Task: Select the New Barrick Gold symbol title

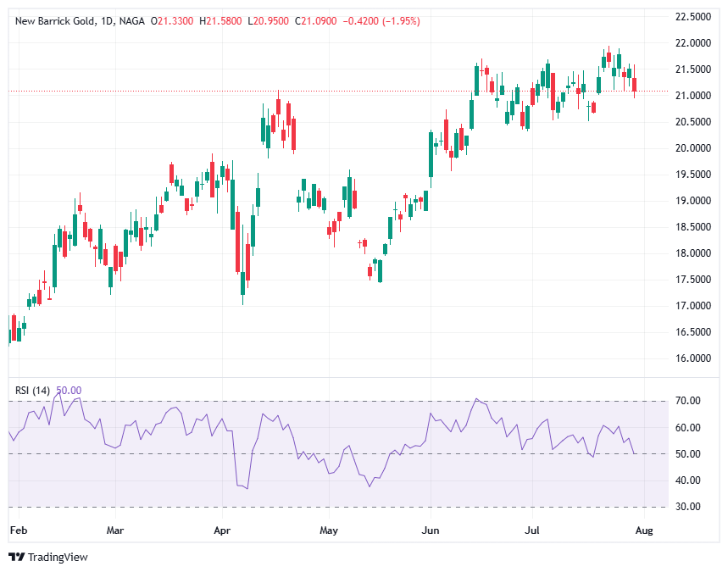Action: [x=55, y=21]
